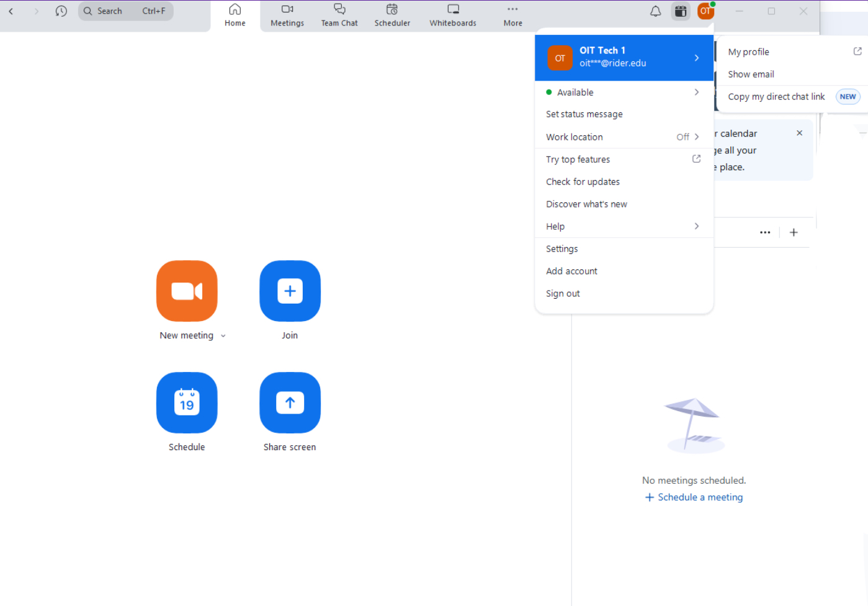The height and width of the screenshot is (606, 868).
Task: Open the Meetings tab
Action: (287, 16)
